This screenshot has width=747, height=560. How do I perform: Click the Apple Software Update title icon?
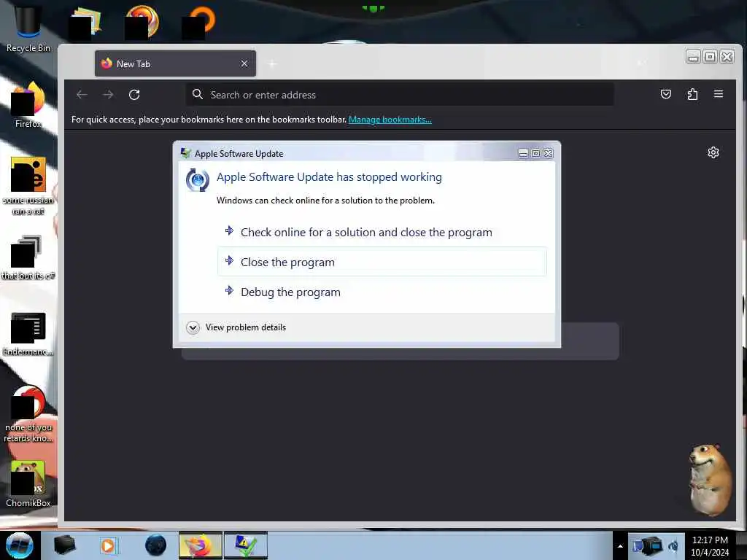coord(186,153)
